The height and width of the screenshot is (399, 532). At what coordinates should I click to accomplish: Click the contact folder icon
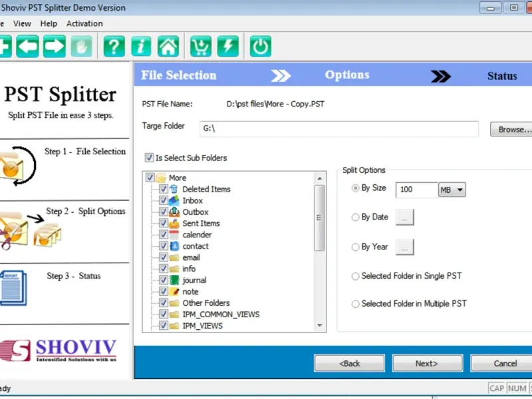[174, 246]
